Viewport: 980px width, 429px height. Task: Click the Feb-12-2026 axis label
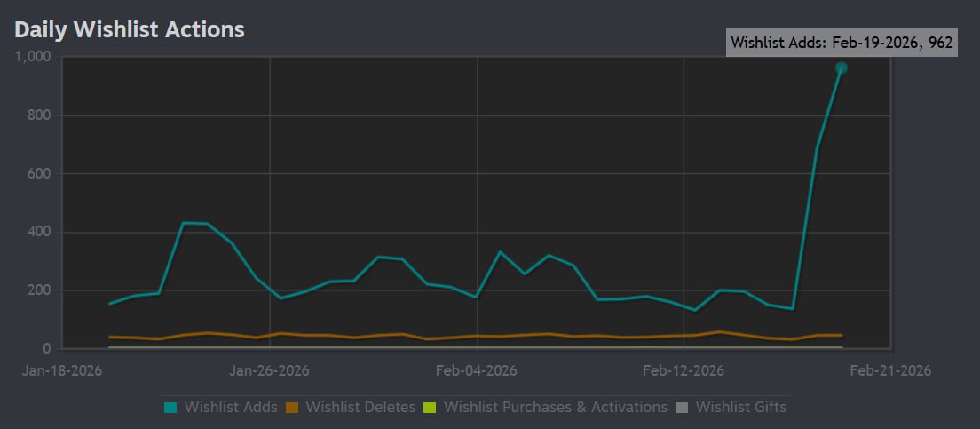pos(684,370)
